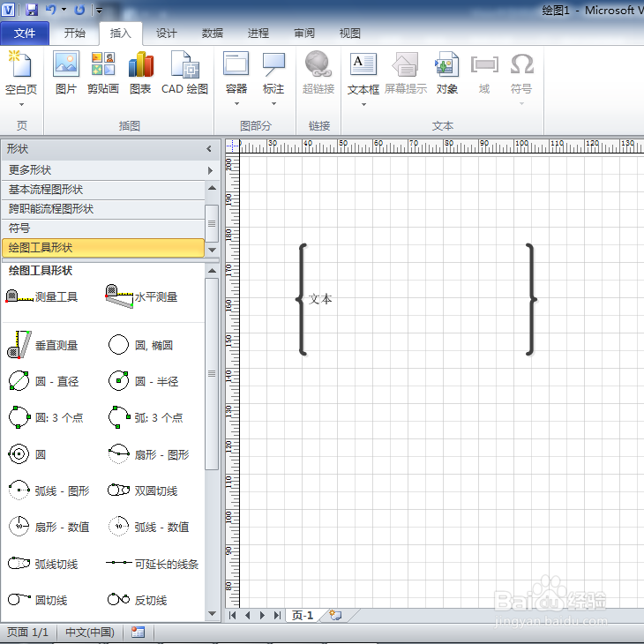The image size is (644, 644).
Task: Select the 反切线 shape
Action: [137, 600]
